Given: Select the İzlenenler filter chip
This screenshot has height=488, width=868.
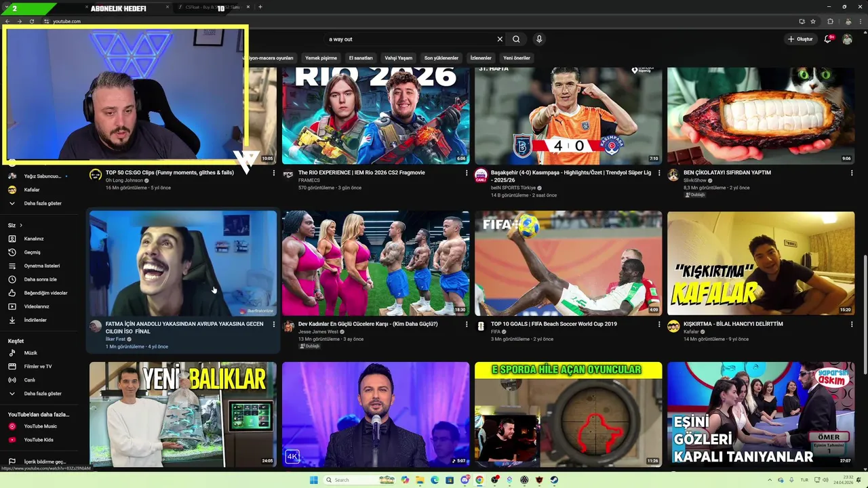Looking at the screenshot, I should point(481,58).
